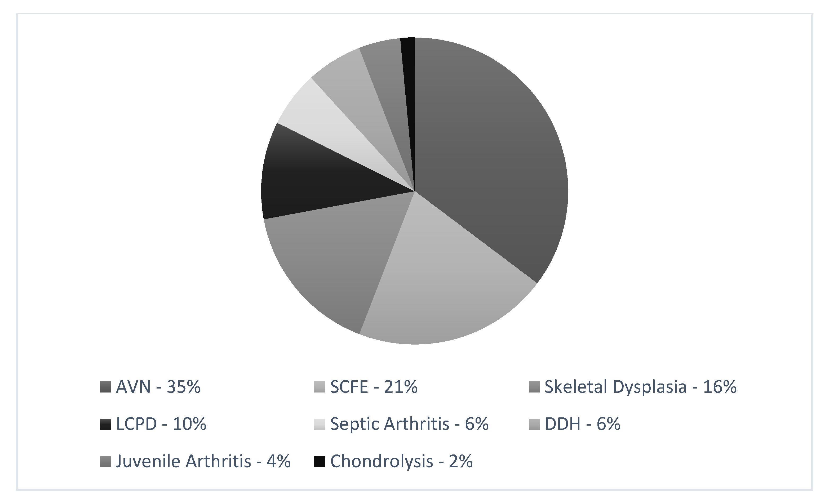Click the "Septic Arthritis - 6%" legend label
The width and height of the screenshot is (829, 504).
[x=409, y=424]
